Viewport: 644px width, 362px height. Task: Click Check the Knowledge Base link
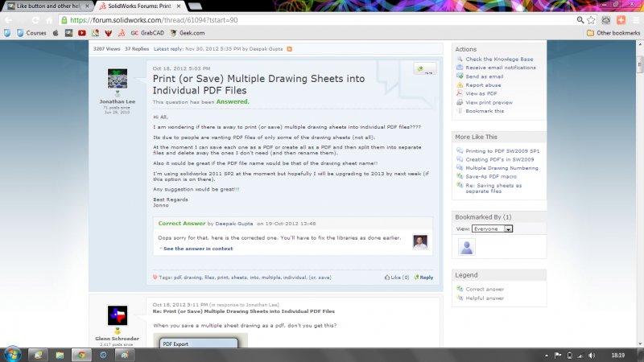pos(499,59)
